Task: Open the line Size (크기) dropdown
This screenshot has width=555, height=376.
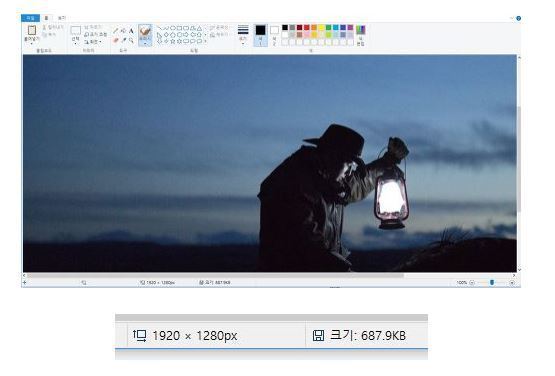Action: click(243, 35)
